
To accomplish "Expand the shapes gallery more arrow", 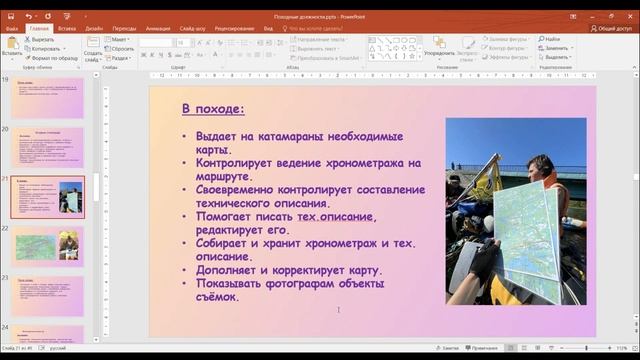I will (x=420, y=57).
